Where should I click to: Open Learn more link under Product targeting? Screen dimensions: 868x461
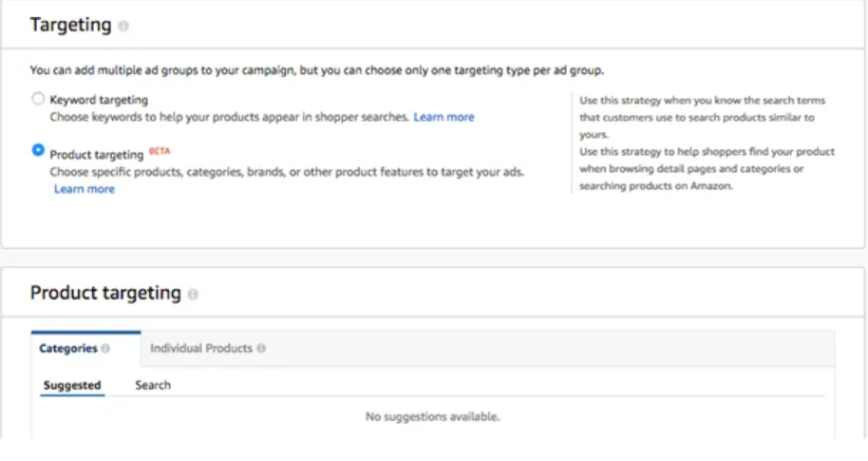pyautogui.click(x=85, y=189)
